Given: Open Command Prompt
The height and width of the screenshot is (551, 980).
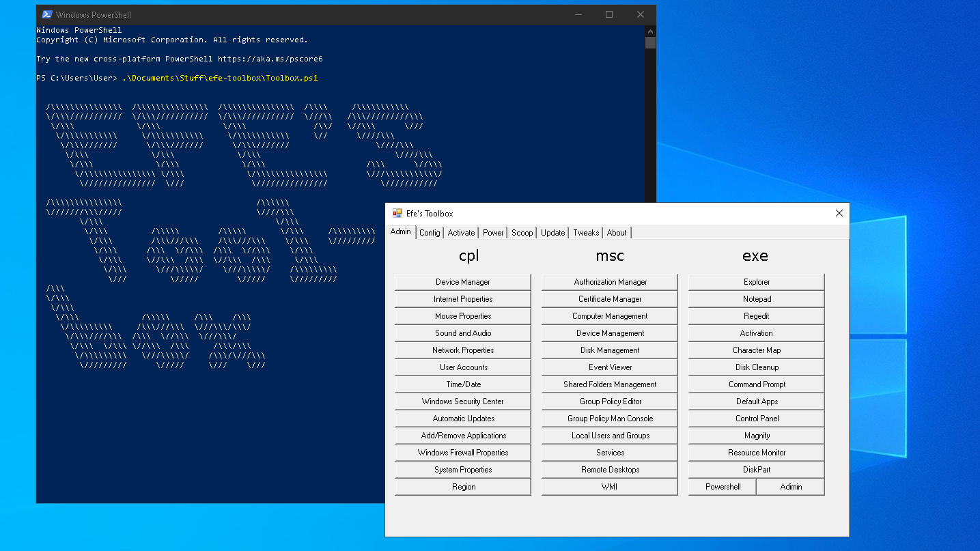Looking at the screenshot, I should coord(757,384).
